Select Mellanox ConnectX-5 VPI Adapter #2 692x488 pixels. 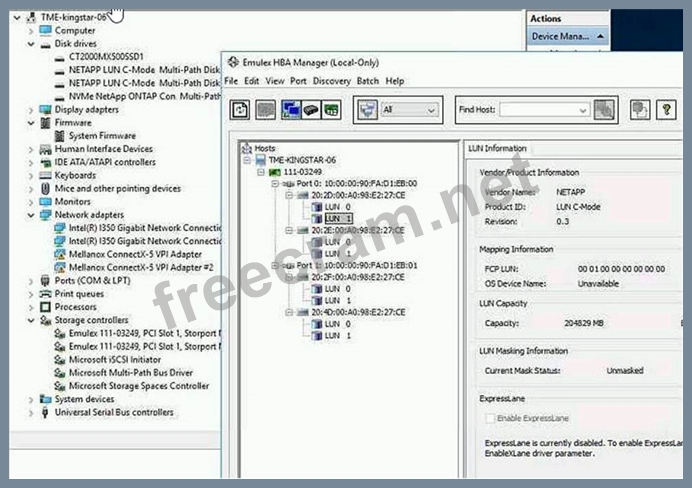141,267
